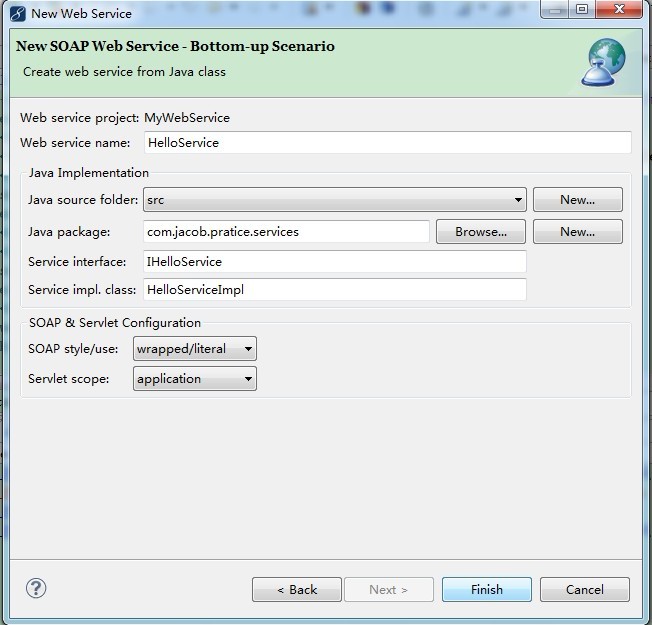Click the Bottom-up Scenario heading

click(x=175, y=46)
